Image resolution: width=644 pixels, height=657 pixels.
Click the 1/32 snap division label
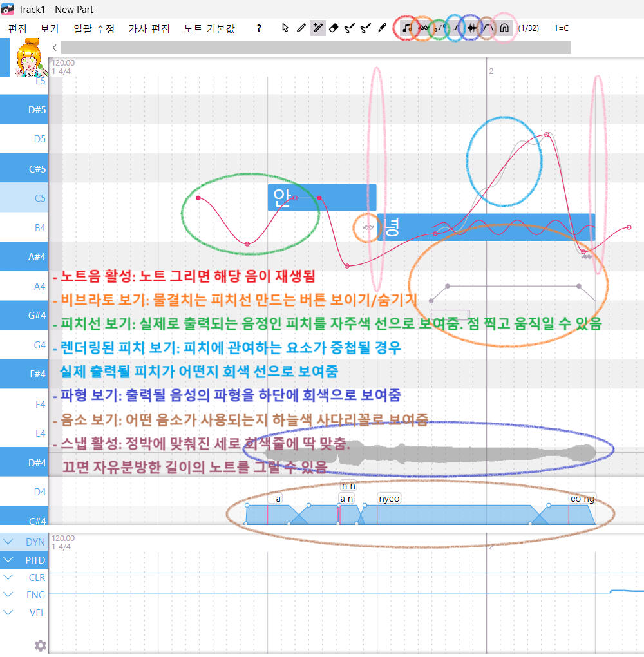(529, 28)
